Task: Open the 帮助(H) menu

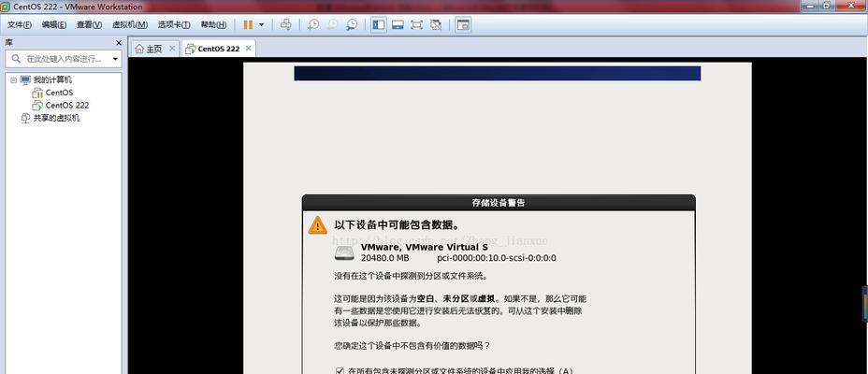Action: 213,25
